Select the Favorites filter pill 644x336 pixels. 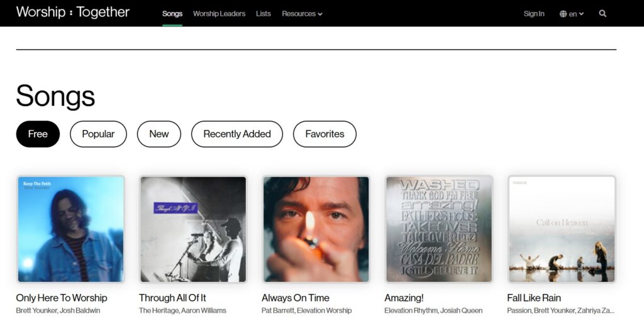(325, 134)
